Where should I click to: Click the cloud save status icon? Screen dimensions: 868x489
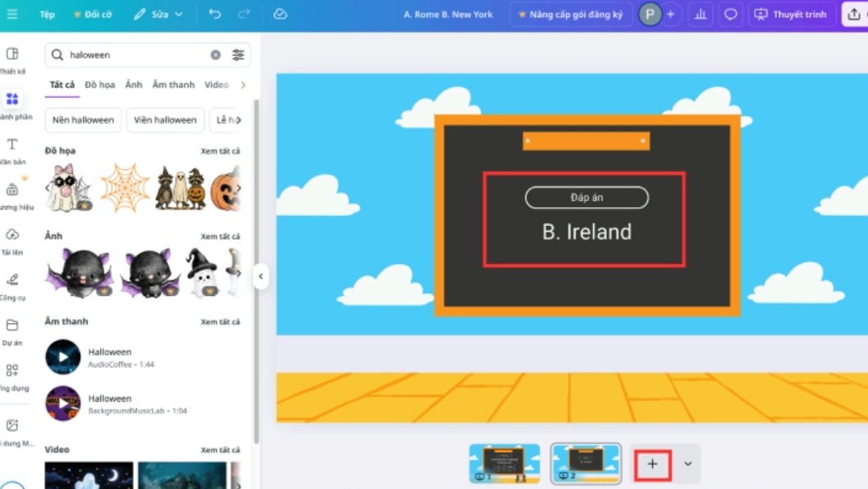click(280, 14)
